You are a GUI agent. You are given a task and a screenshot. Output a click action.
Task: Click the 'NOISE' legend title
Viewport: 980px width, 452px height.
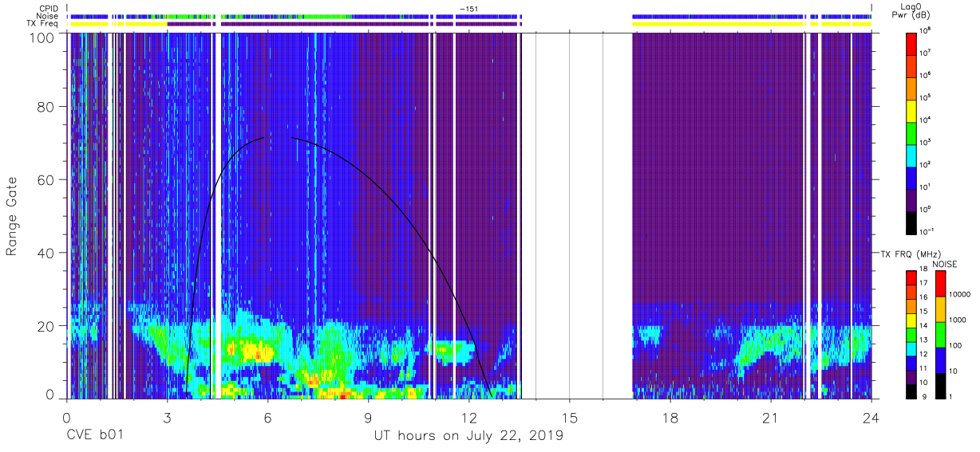944,264
